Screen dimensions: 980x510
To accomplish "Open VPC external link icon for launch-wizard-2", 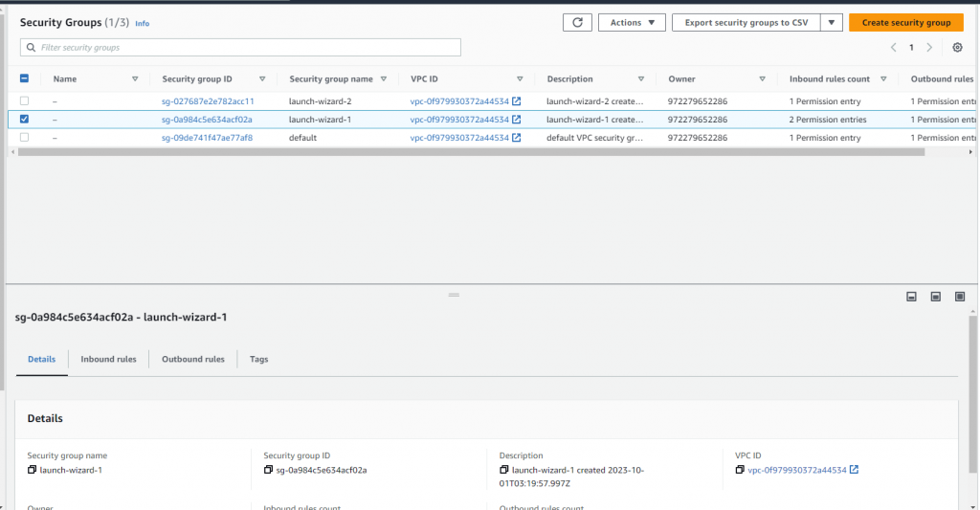I will (x=516, y=101).
